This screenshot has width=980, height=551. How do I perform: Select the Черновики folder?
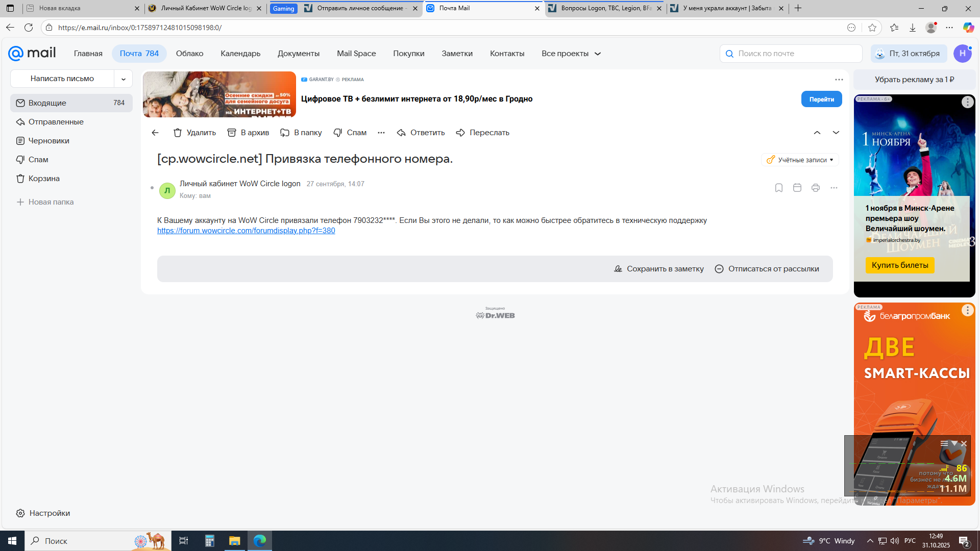point(48,141)
